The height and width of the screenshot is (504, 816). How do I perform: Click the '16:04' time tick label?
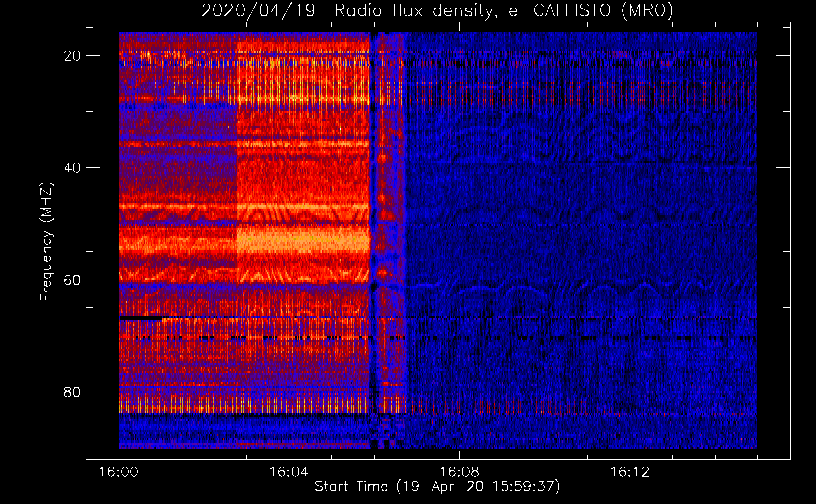coord(289,472)
